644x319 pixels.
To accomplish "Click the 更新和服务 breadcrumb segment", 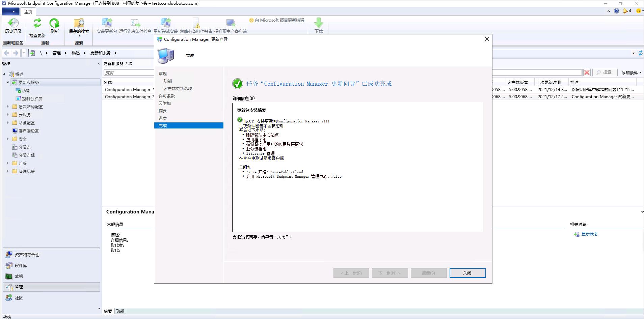I will 100,53.
